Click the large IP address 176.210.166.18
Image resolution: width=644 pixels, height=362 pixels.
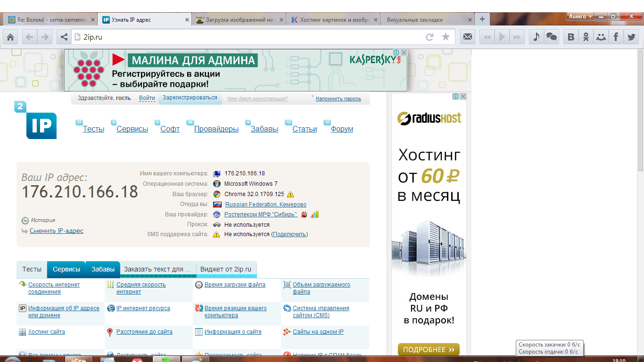point(80,192)
